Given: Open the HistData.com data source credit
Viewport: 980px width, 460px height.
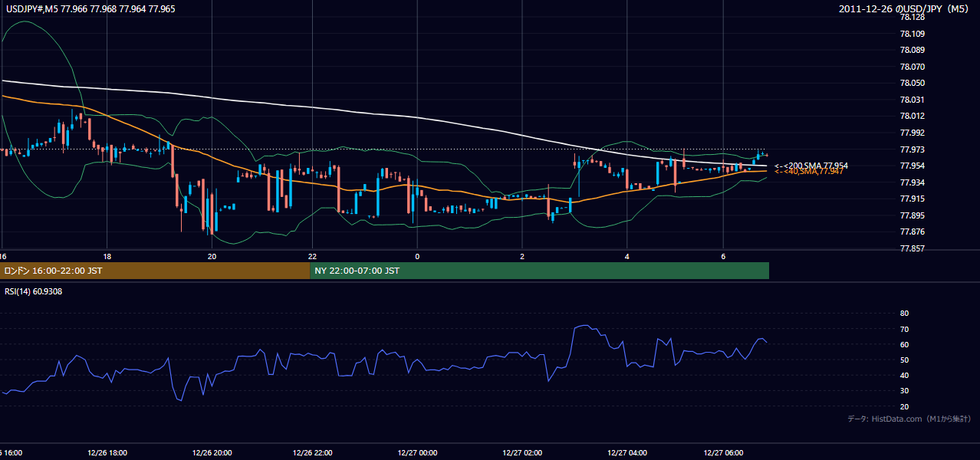Looking at the screenshot, I should pyautogui.click(x=909, y=419).
